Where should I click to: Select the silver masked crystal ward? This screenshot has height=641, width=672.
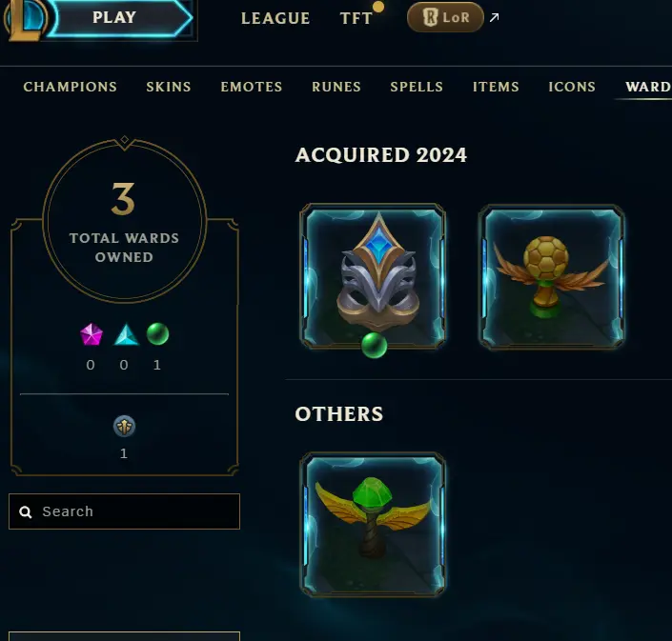point(373,276)
